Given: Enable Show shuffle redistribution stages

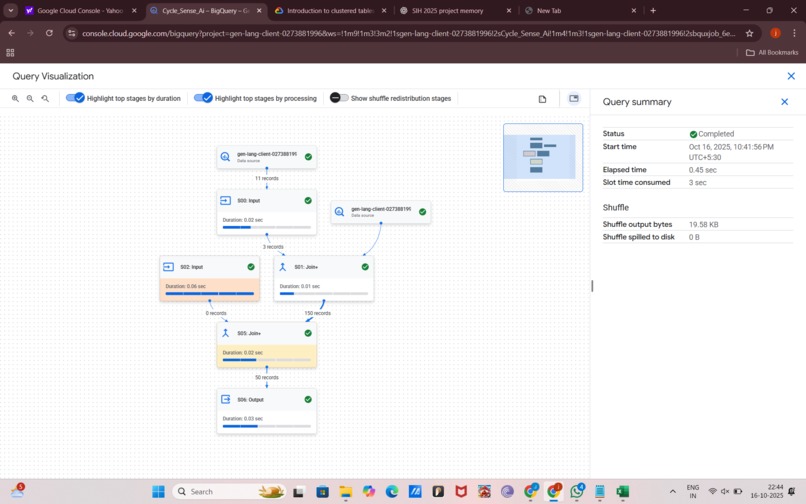Looking at the screenshot, I should point(339,98).
